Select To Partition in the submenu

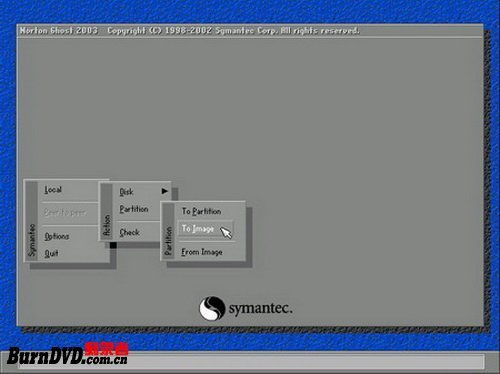point(201,211)
